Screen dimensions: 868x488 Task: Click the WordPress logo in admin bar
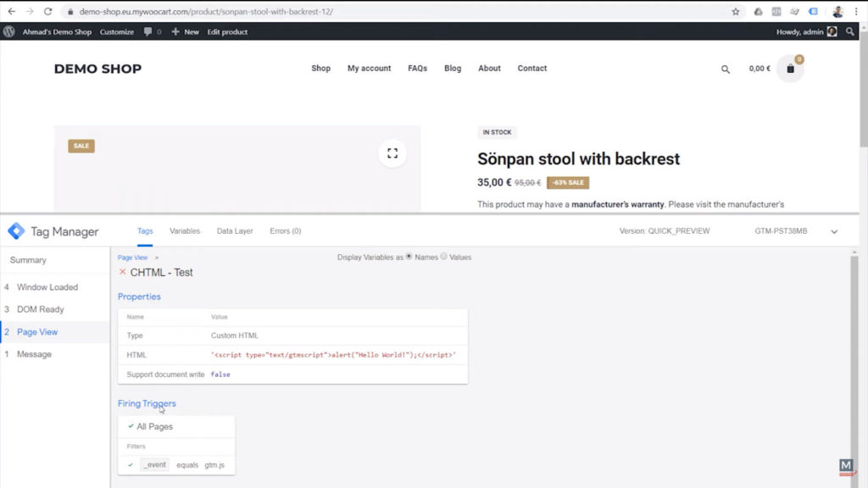point(9,31)
